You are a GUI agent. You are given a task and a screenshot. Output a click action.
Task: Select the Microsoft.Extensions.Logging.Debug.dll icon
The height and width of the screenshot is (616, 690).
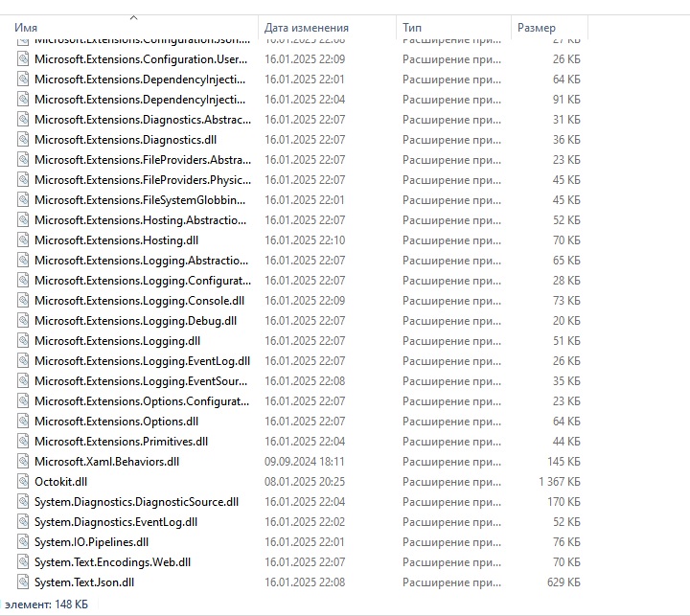(23, 320)
